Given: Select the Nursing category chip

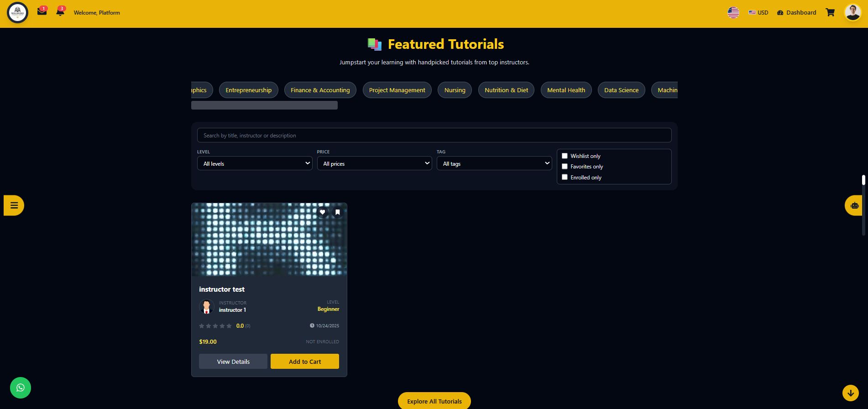Looking at the screenshot, I should coord(455,90).
